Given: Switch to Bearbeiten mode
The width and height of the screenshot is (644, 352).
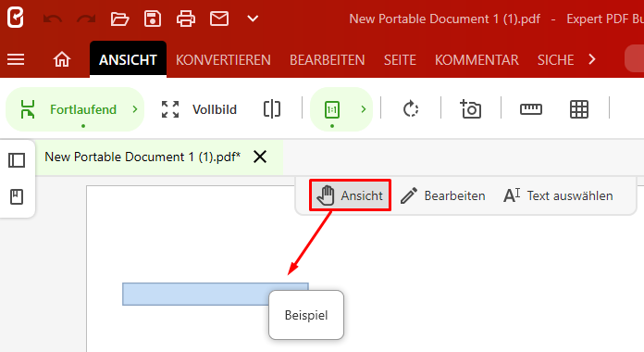Looking at the screenshot, I should pyautogui.click(x=442, y=195).
